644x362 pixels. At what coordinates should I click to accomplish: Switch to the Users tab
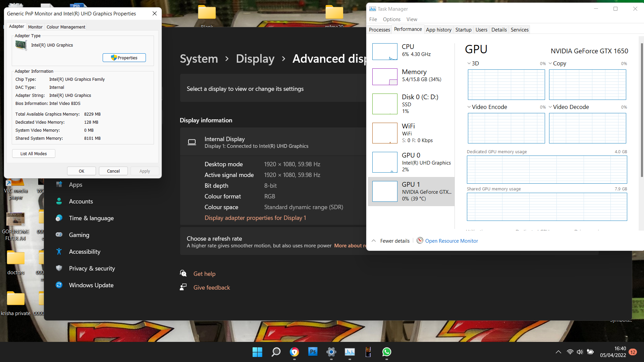click(x=481, y=29)
